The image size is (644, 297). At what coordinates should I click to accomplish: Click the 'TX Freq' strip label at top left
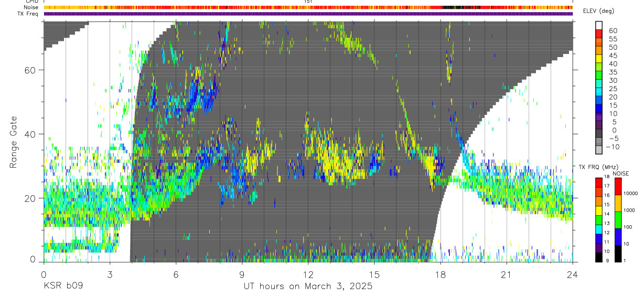(x=28, y=13)
